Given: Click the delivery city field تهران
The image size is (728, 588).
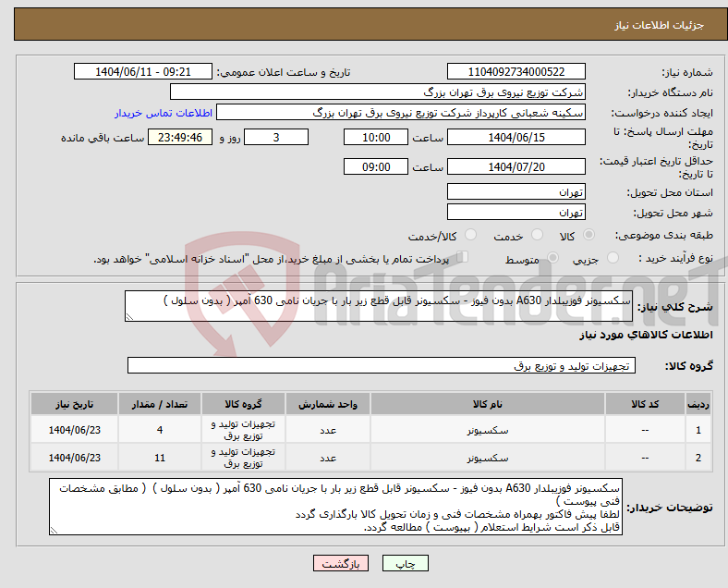Looking at the screenshot, I should [x=516, y=213].
